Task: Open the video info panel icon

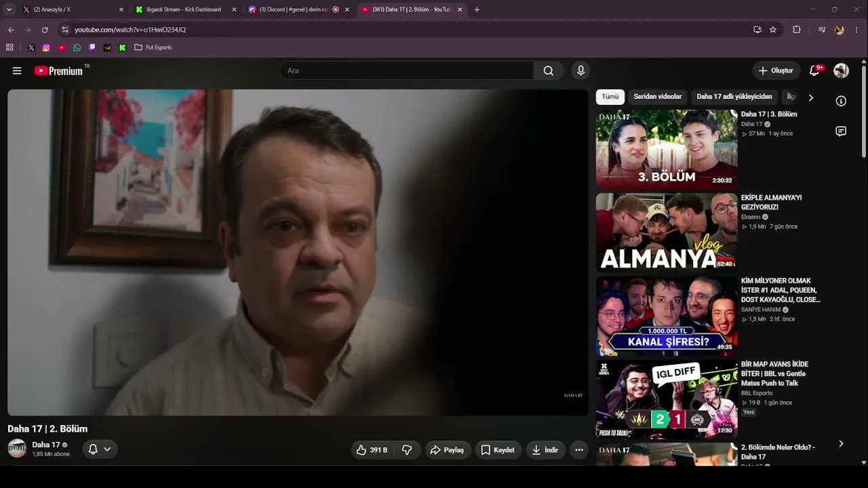Action: 841,101
